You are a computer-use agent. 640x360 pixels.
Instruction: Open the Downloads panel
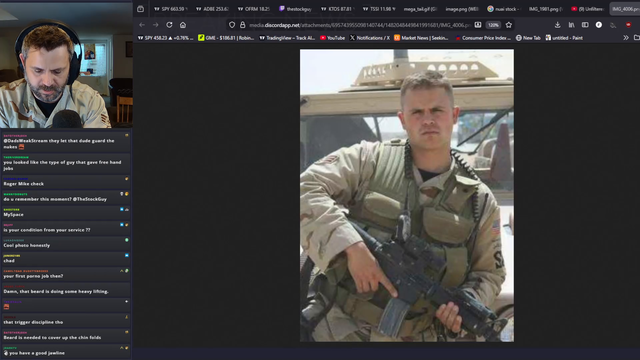557,25
